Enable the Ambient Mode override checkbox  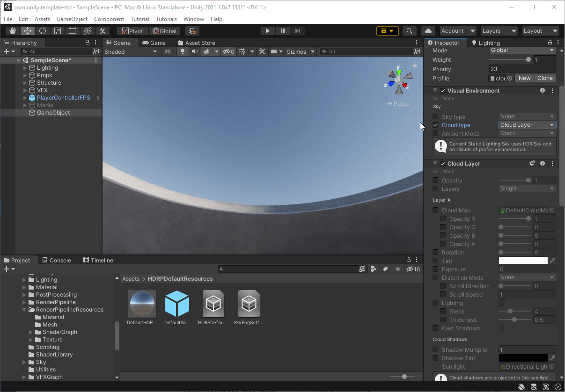[x=435, y=133]
